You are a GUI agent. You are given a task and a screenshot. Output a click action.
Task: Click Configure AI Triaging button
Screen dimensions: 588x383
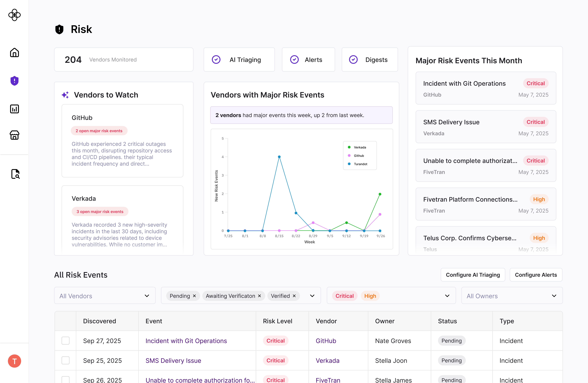473,275
